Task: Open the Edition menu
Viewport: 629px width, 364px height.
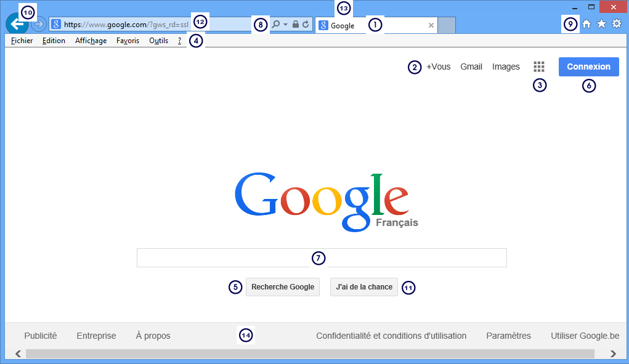Action: 54,41
